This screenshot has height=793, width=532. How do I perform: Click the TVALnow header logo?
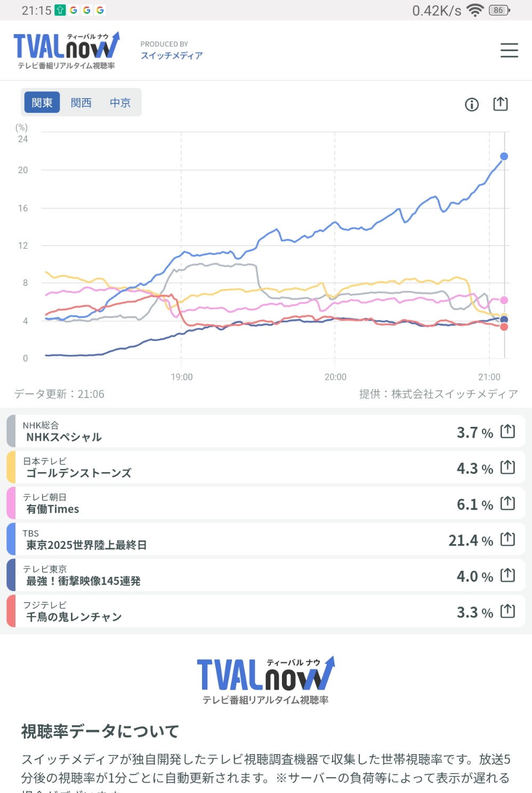(66, 50)
